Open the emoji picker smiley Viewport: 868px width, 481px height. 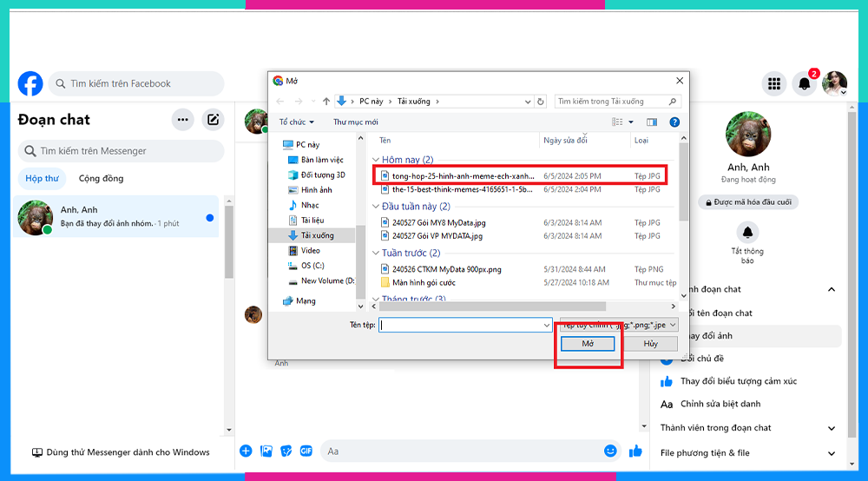610,451
